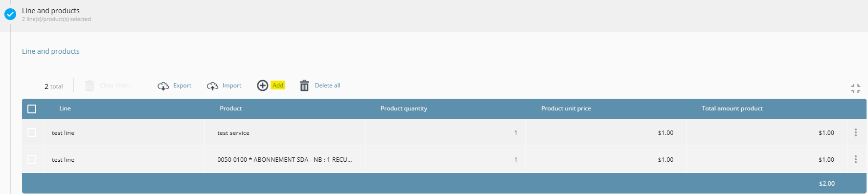
Task: Click the Import cloud upload icon
Action: point(212,86)
